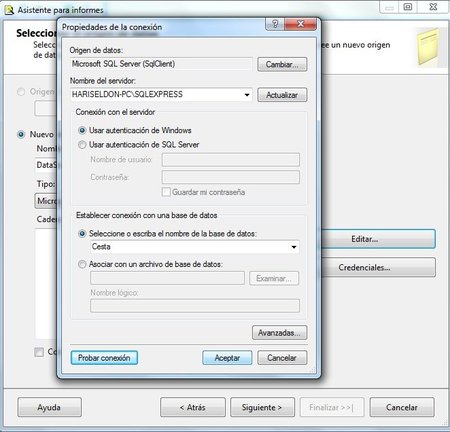Click the help question mark icon in dialog title

[x=275, y=24]
